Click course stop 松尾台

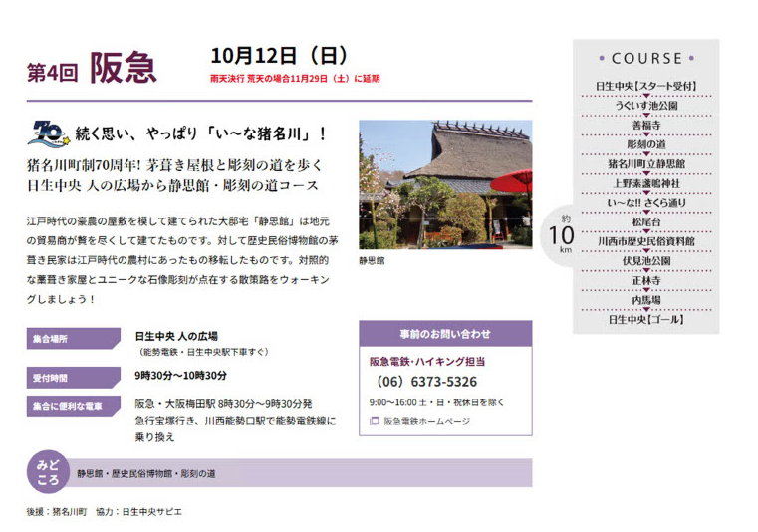(646, 222)
